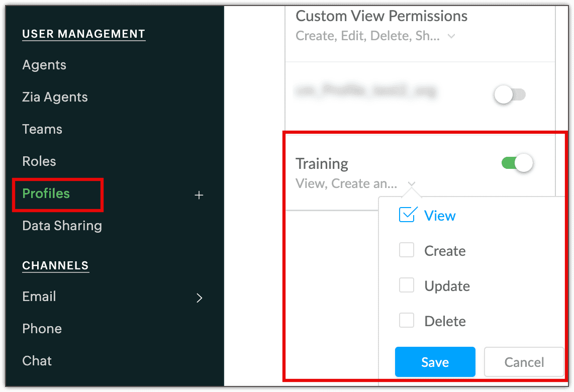The width and height of the screenshot is (574, 392).
Task: Save the Training permissions
Action: pos(435,362)
